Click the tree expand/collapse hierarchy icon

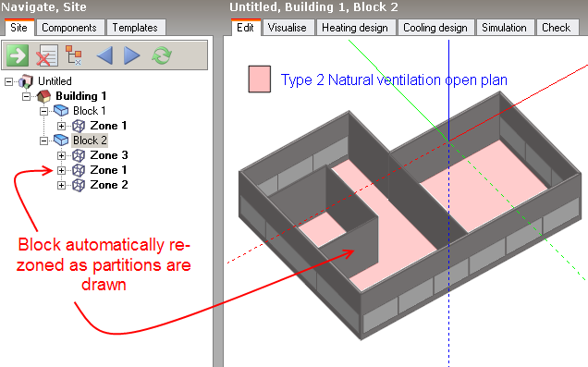(x=74, y=55)
